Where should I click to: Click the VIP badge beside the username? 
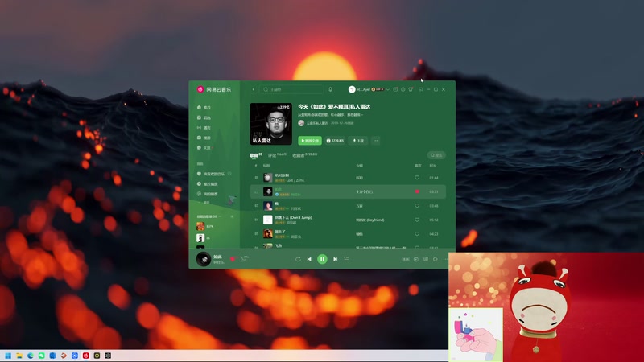coord(379,89)
